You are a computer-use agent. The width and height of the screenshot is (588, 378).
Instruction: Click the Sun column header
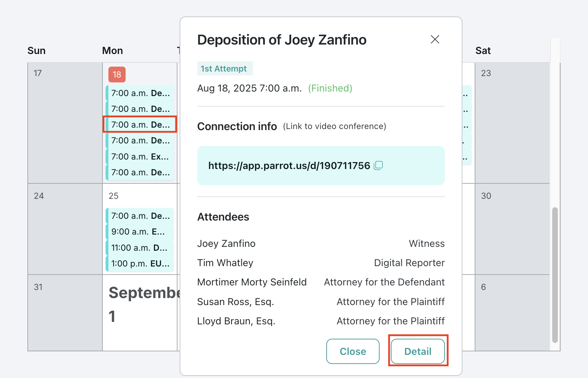click(x=36, y=50)
